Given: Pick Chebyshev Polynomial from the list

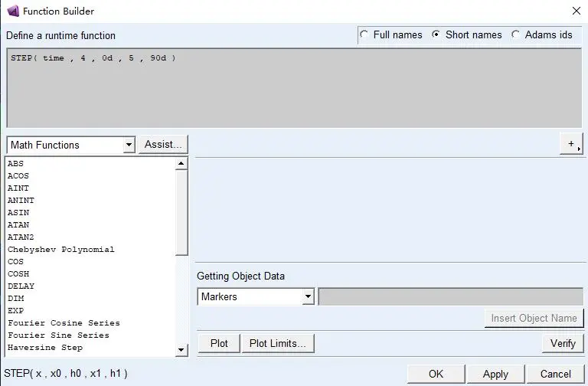Looking at the screenshot, I should point(61,250).
